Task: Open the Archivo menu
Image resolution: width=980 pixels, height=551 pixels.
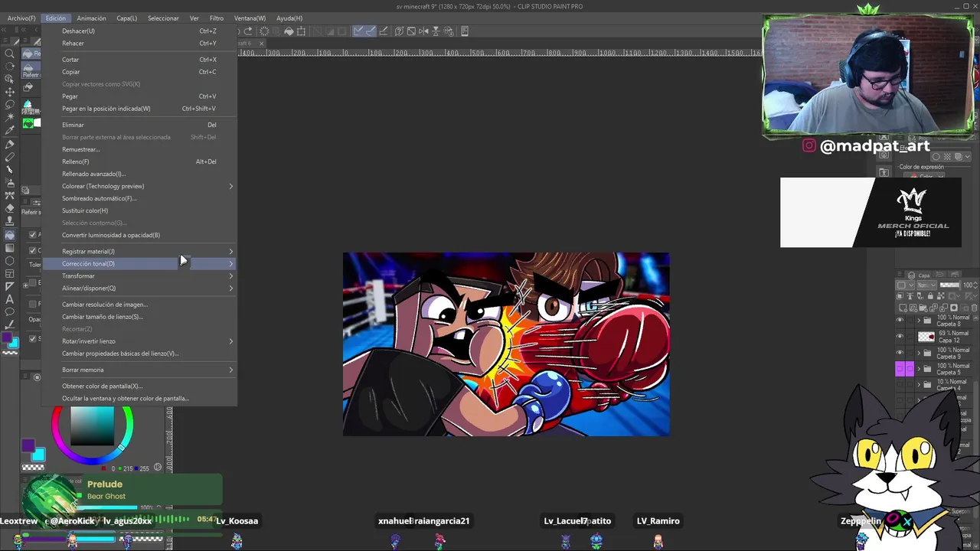Action: click(x=21, y=18)
